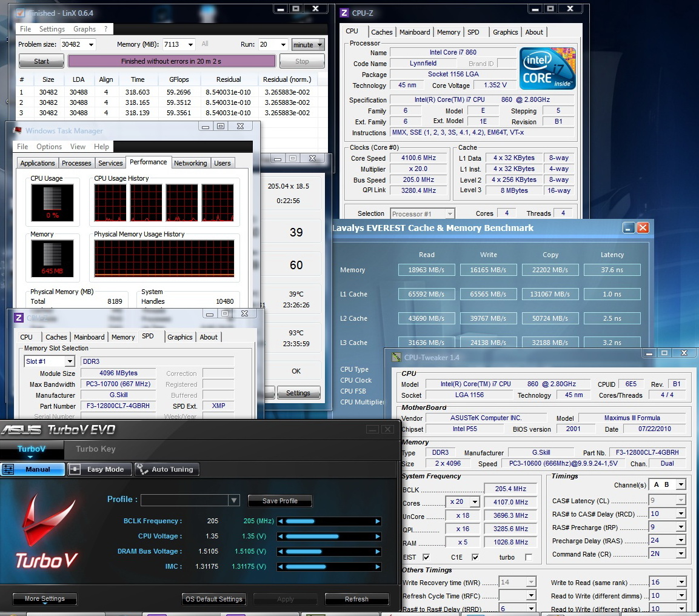699x616 pixels.
Task: Click the Part Number field F3-12800CL7-4GBRH in CPU-Z
Action: click(118, 406)
